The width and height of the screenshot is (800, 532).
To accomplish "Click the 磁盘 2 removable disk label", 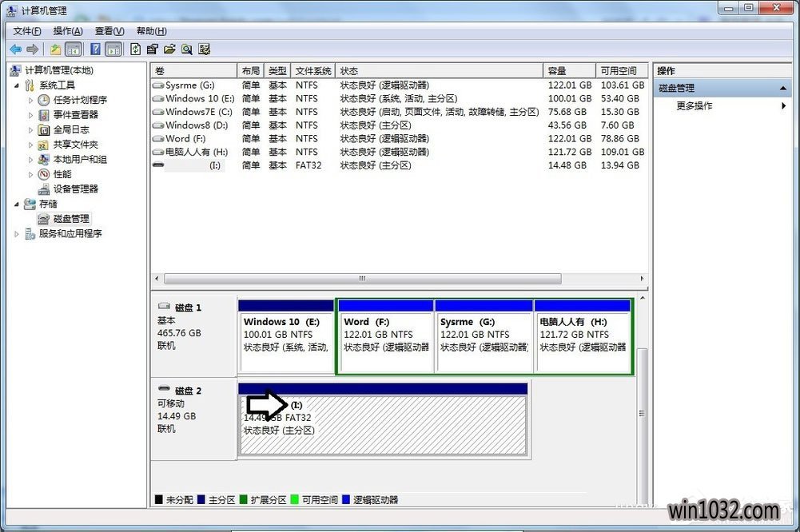I will click(187, 391).
